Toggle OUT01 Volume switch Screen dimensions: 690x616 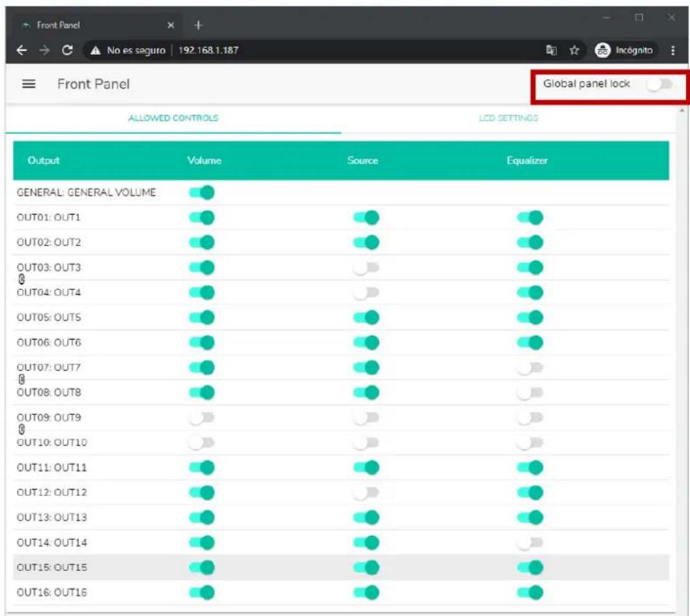click(202, 217)
